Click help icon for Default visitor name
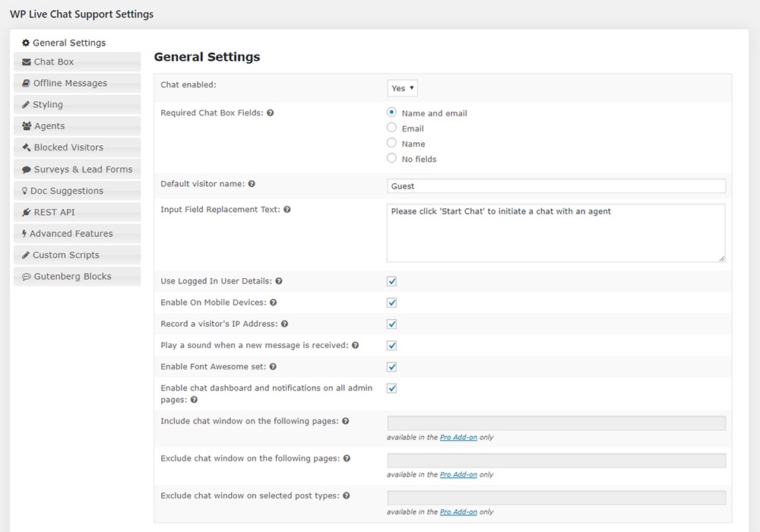The height and width of the screenshot is (532, 760). pos(252,184)
